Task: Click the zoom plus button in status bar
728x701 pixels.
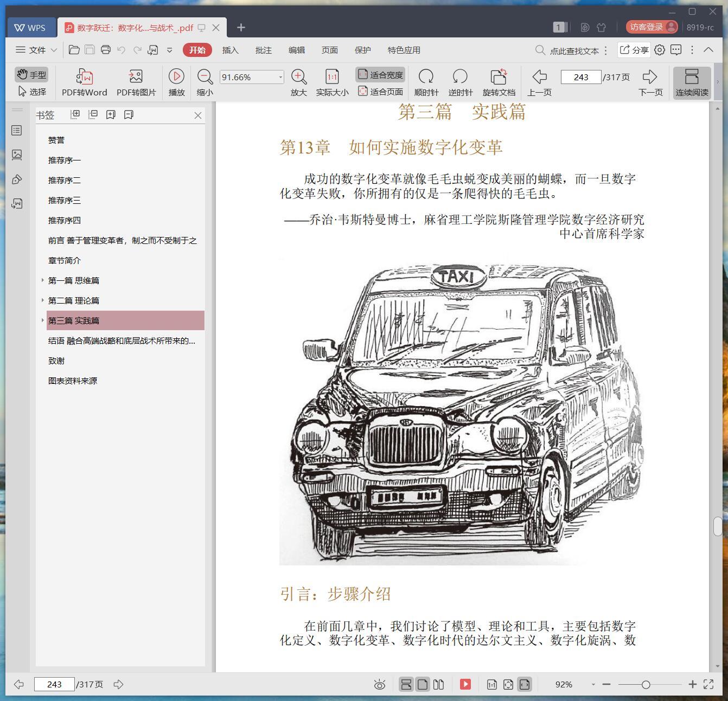Action: [692, 684]
